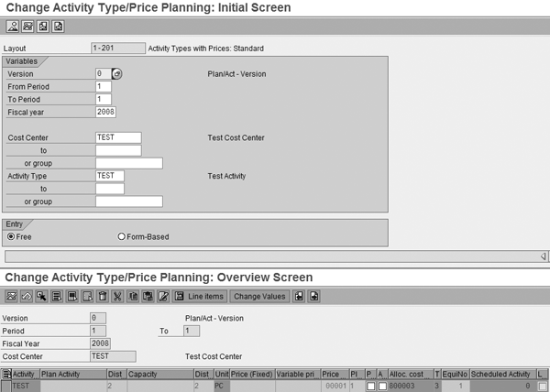Click the left arrow at status bar end
Image resolution: width=550 pixels, height=392 pixels.
(543, 256)
